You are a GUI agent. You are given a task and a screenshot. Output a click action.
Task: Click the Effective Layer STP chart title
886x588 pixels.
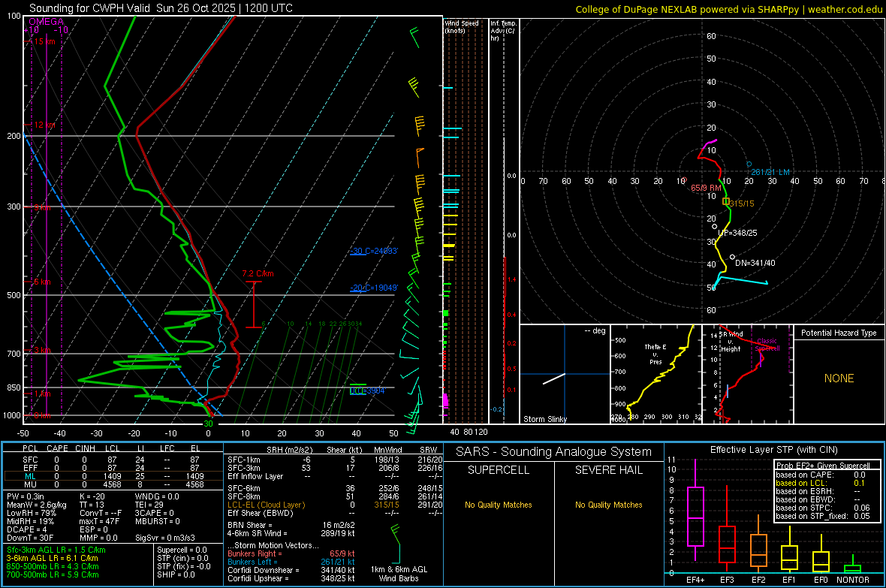774,450
